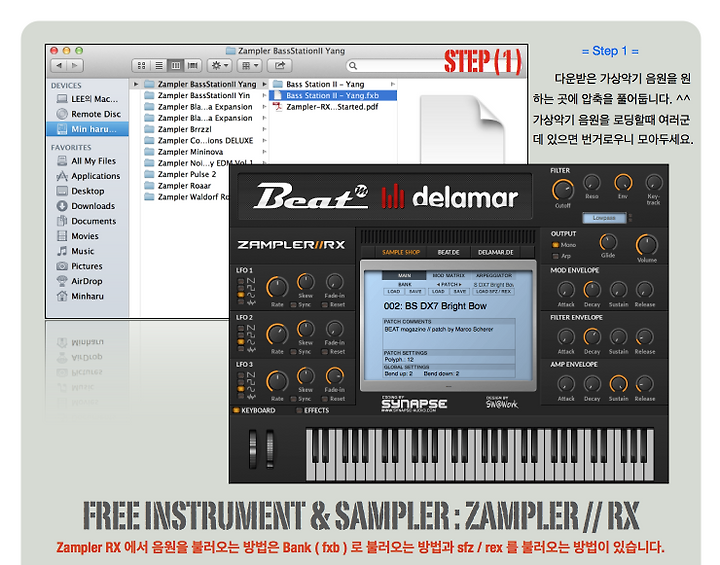
Task: Go back in Finder window
Action: [x=59, y=66]
